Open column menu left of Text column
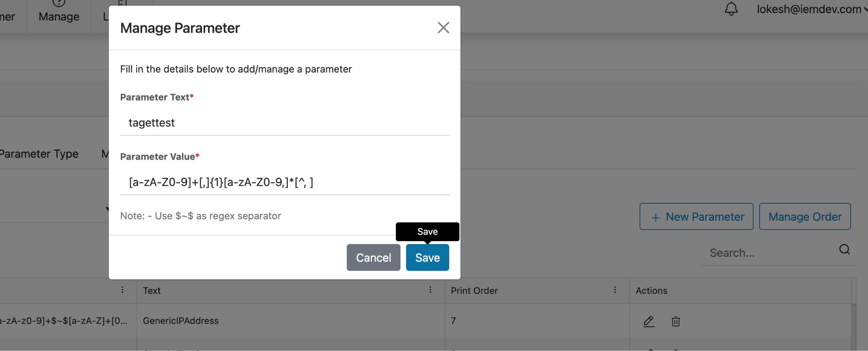The height and width of the screenshot is (351, 868). coord(122,290)
